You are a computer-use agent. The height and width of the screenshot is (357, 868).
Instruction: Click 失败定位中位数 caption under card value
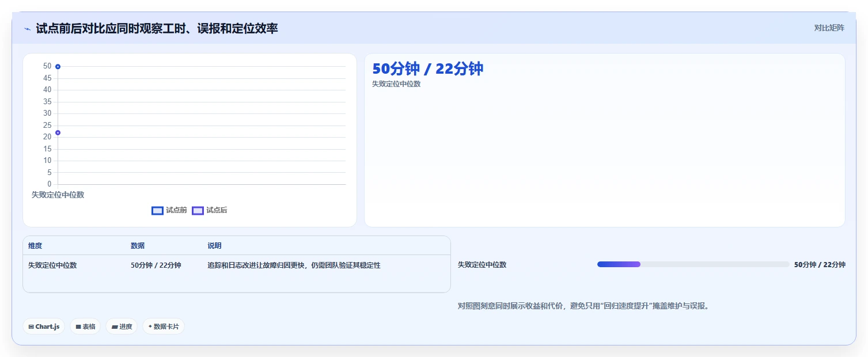point(396,84)
